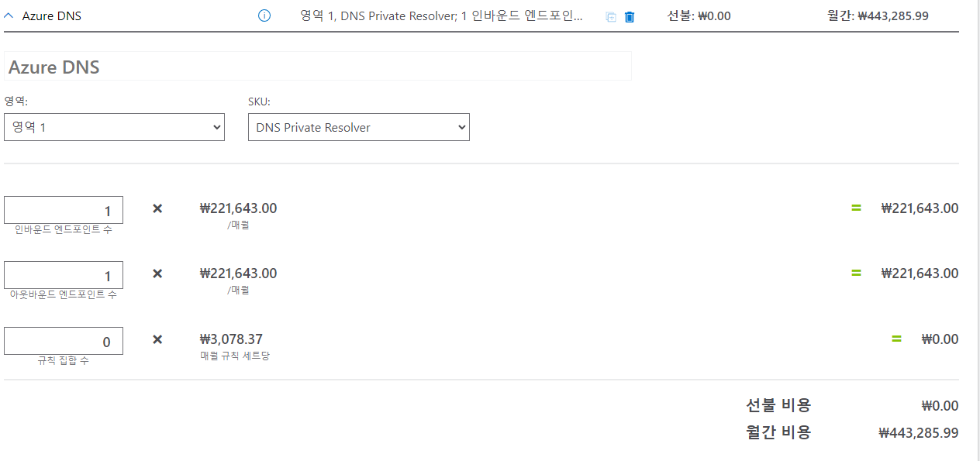Duplicate the Azure DNS estimate with clone icon

[611, 16]
